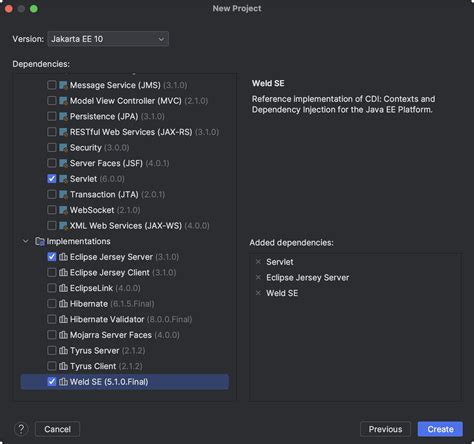Enable the Server Faces (JSF) checkbox

pyautogui.click(x=52, y=163)
